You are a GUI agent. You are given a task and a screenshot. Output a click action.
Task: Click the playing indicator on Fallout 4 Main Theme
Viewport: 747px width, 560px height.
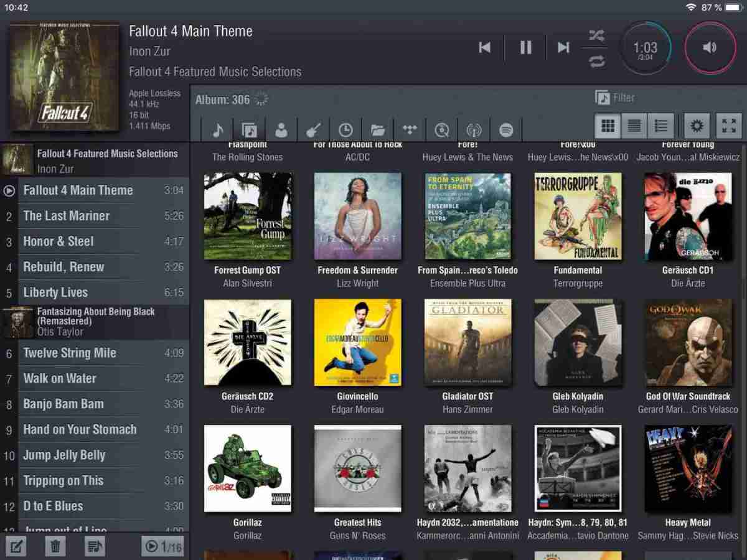coord(9,190)
